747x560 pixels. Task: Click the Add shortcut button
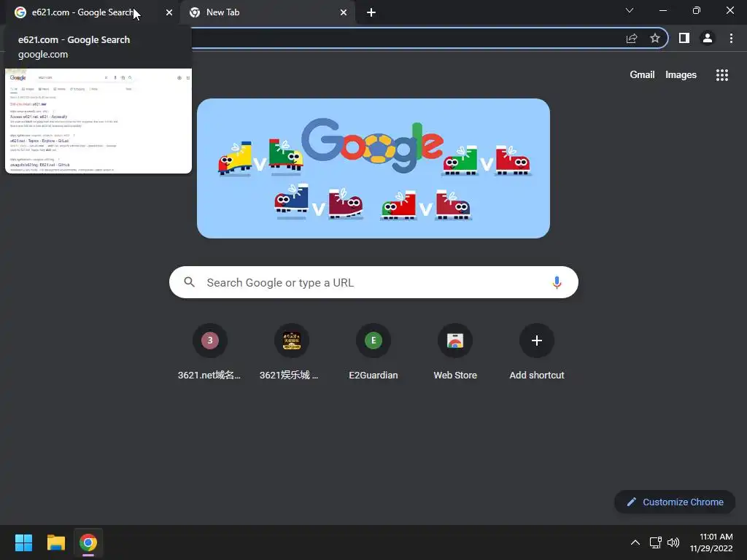pos(537,353)
